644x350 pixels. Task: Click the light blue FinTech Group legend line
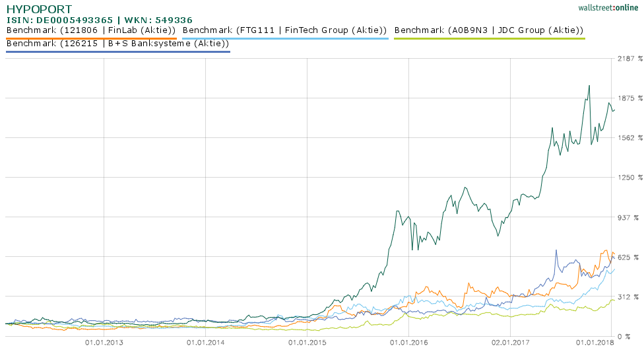(x=284, y=38)
